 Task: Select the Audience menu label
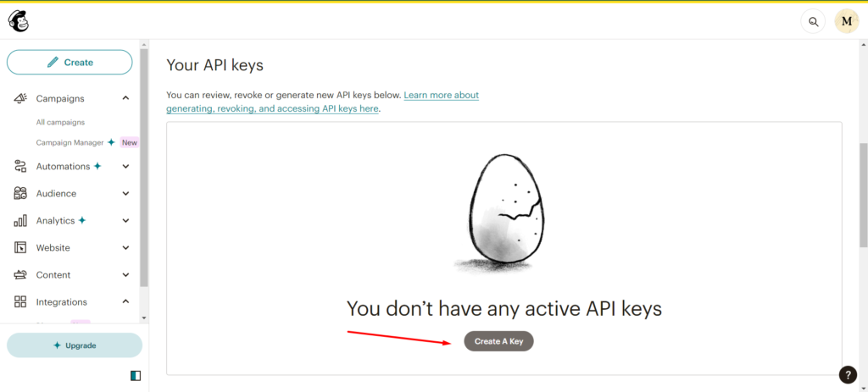coord(56,194)
